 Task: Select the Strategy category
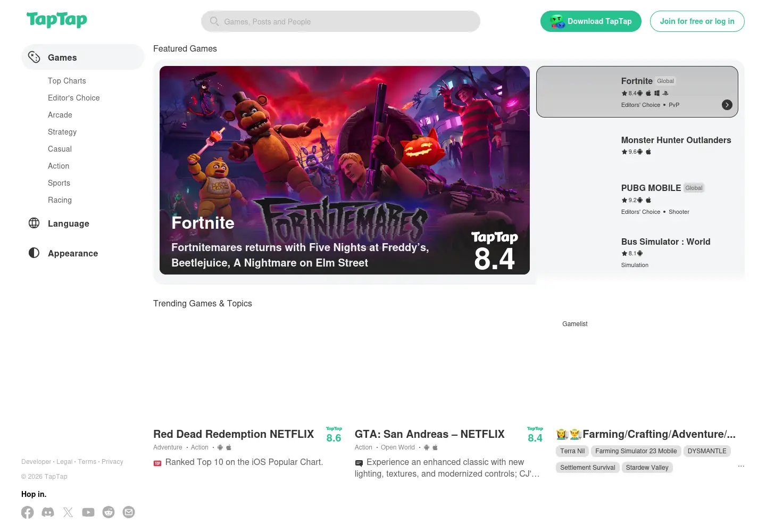click(62, 132)
